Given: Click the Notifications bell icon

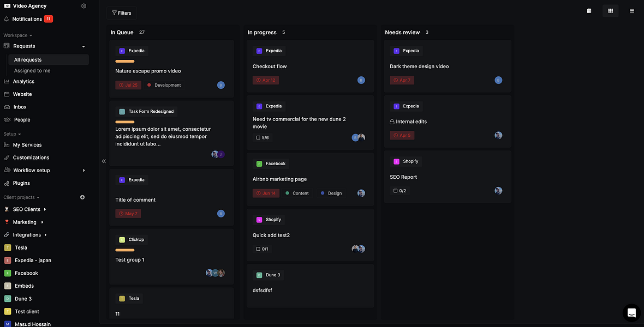Looking at the screenshot, I should click(7, 19).
